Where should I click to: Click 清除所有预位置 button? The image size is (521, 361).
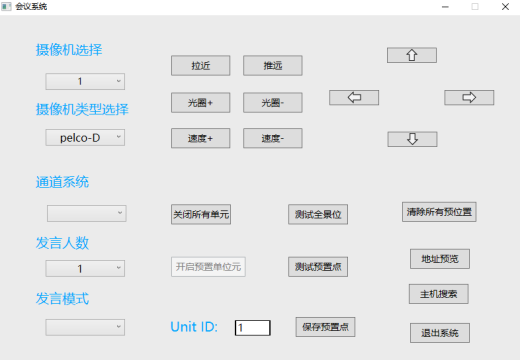tap(439, 212)
